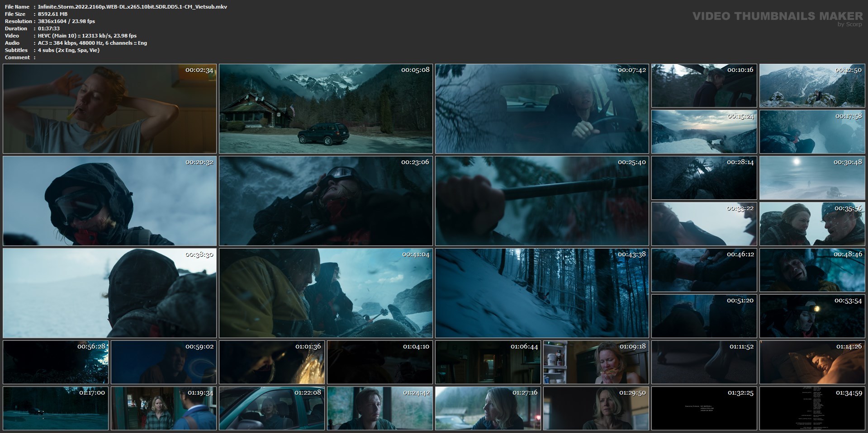Click the file size value 8592.61 MB
This screenshot has height=433, width=868.
click(53, 14)
